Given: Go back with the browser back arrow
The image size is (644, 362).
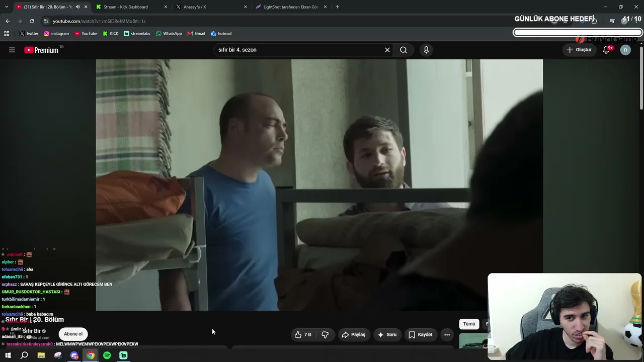Looking at the screenshot, I should tap(8, 21).
